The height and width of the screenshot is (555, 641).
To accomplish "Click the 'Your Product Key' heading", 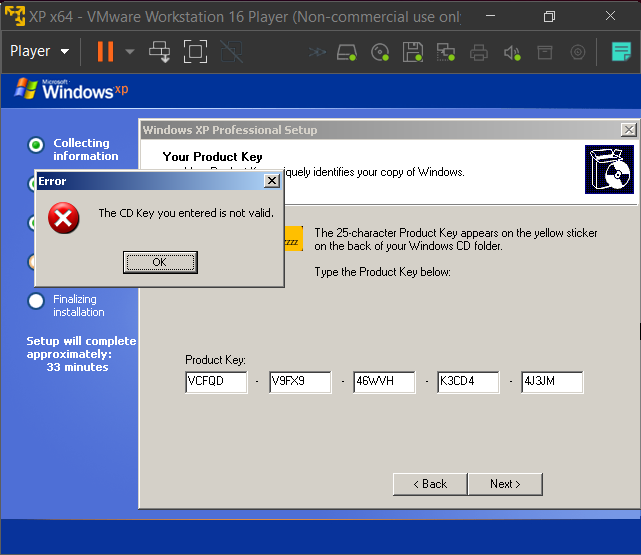I will (x=213, y=157).
